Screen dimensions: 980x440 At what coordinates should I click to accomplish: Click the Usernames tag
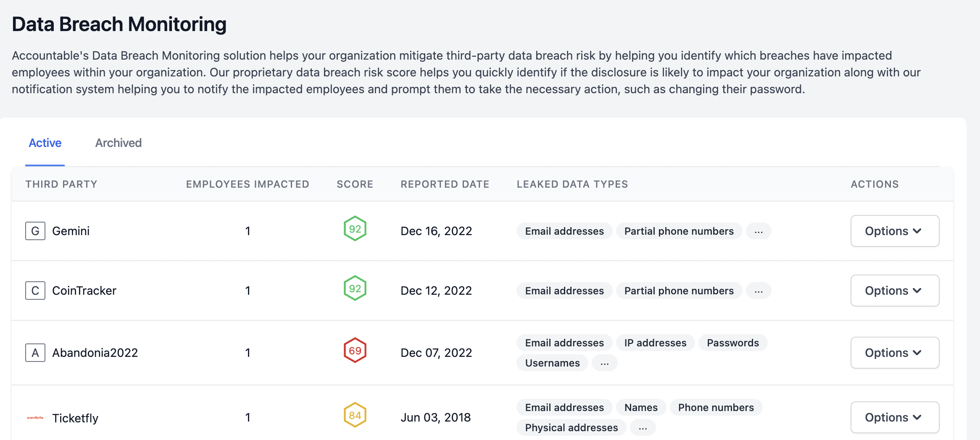tap(553, 363)
